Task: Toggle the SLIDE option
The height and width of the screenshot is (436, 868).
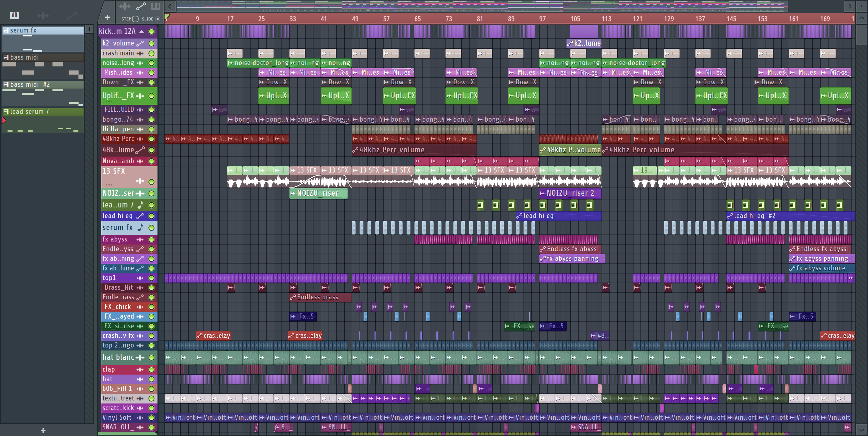Action: [x=157, y=19]
